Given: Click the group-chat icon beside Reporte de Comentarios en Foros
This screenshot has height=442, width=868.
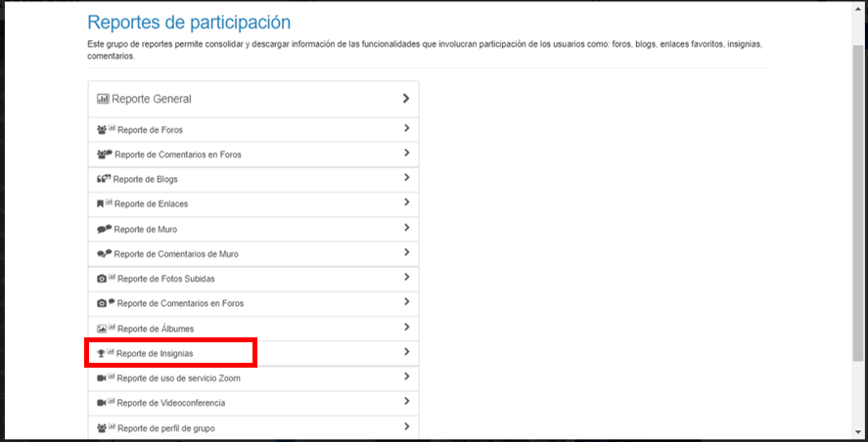Looking at the screenshot, I should coord(105,155).
